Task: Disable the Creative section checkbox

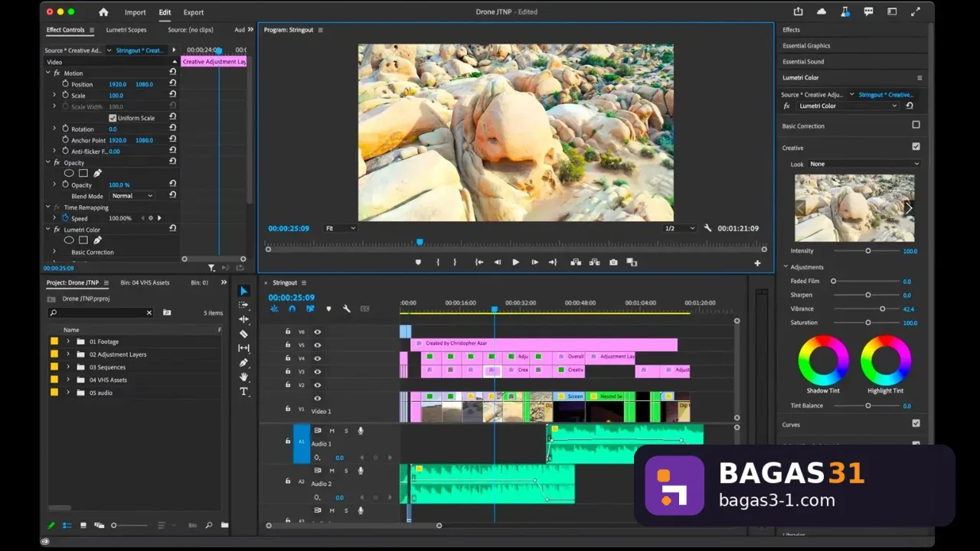Action: (x=916, y=146)
